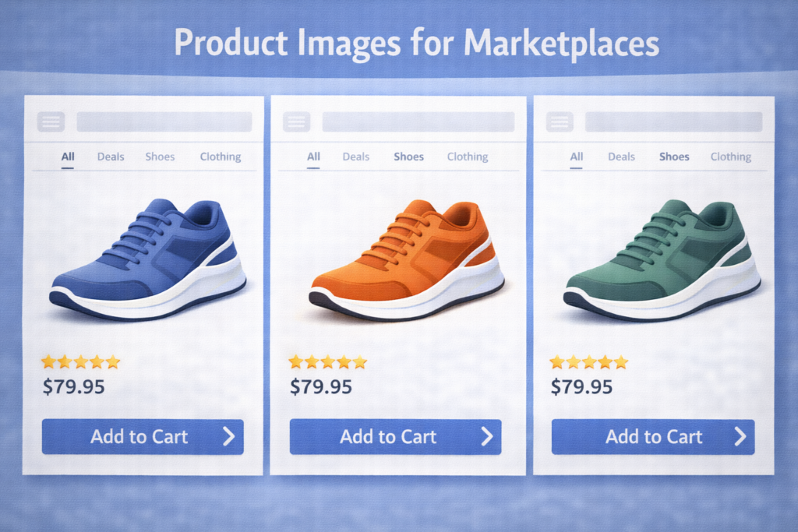Open hamburger menu in green shoe card

click(560, 122)
